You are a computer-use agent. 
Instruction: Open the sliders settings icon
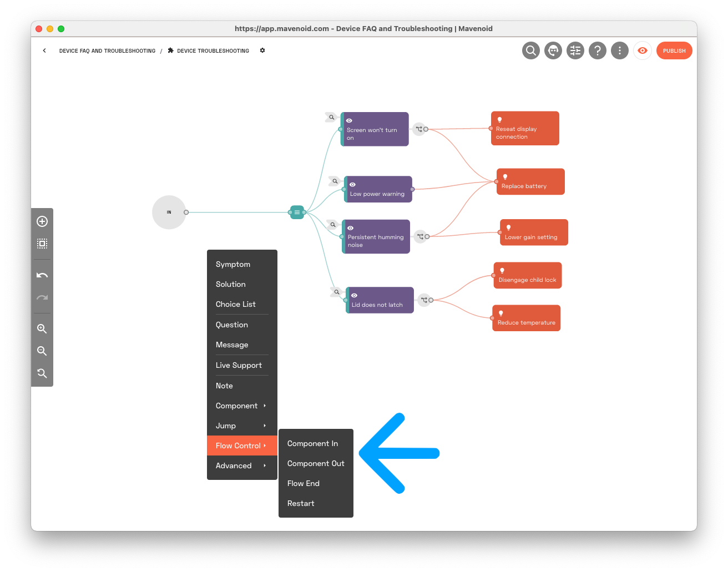(x=575, y=50)
